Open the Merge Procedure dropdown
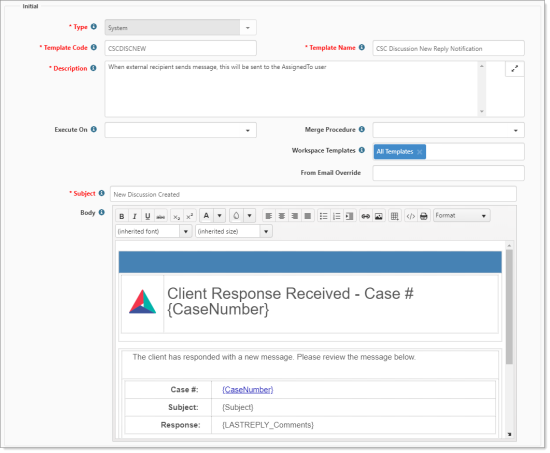The height and width of the screenshot is (453, 550). (x=449, y=130)
